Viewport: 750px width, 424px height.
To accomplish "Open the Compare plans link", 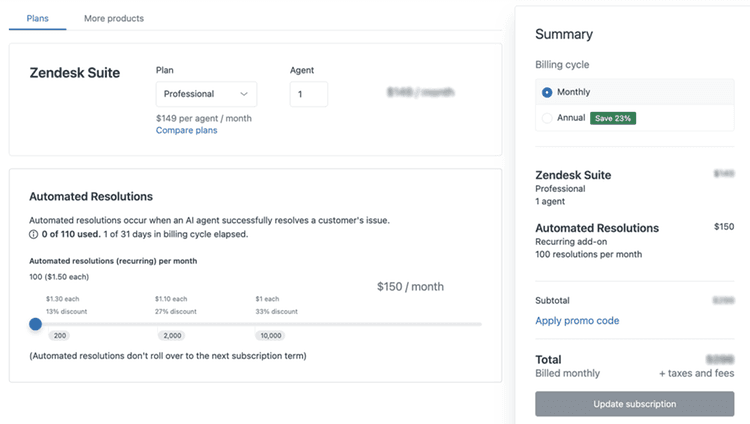I will coord(187,130).
